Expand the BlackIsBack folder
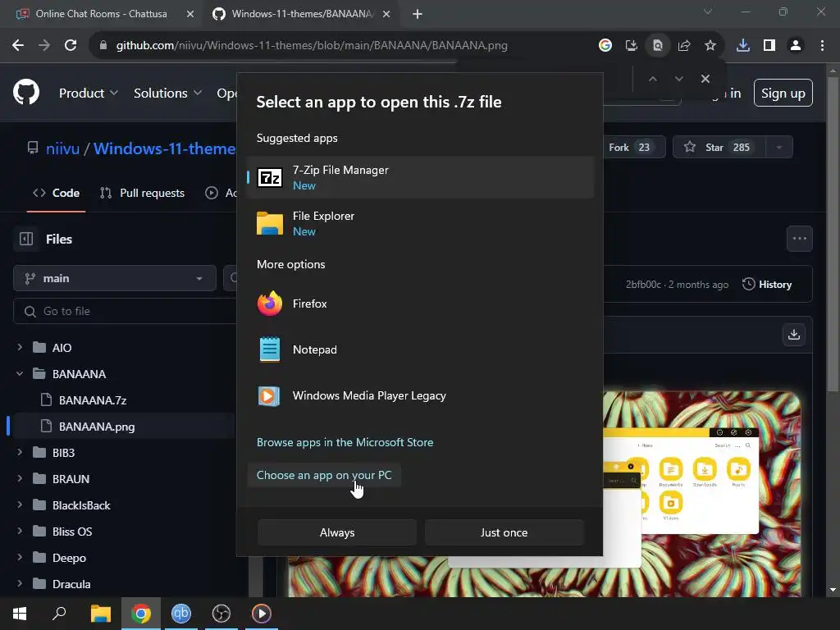This screenshot has width=840, height=630. (x=20, y=505)
